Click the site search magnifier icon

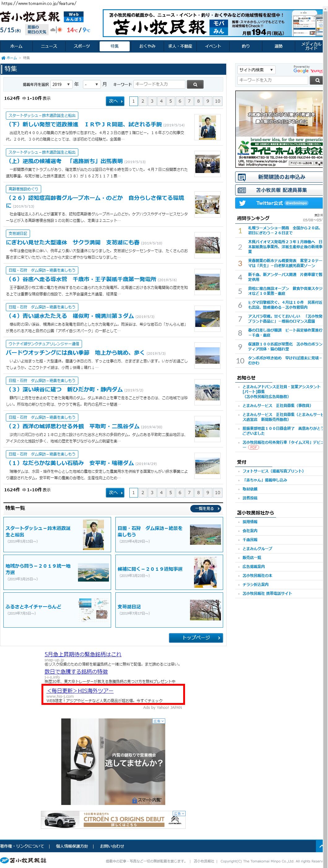(317, 80)
